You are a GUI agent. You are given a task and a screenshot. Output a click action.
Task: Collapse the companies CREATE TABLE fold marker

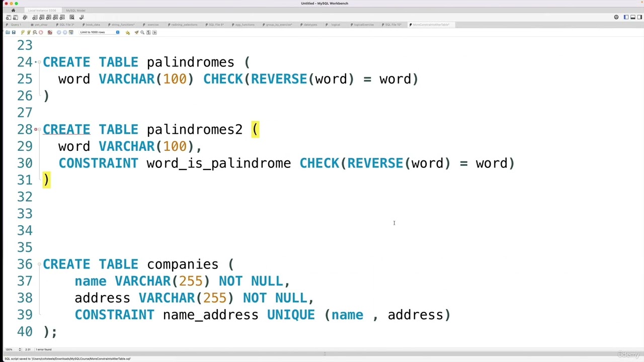39,264
